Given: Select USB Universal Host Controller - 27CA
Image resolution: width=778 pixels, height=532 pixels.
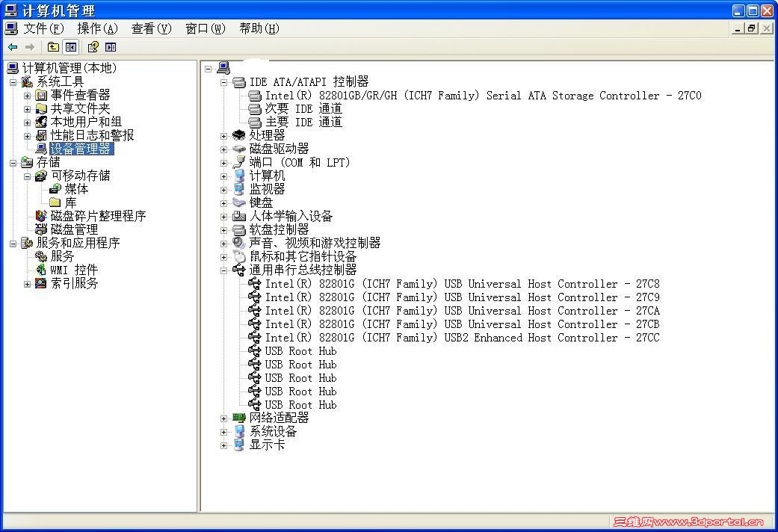Looking at the screenshot, I should click(x=463, y=310).
